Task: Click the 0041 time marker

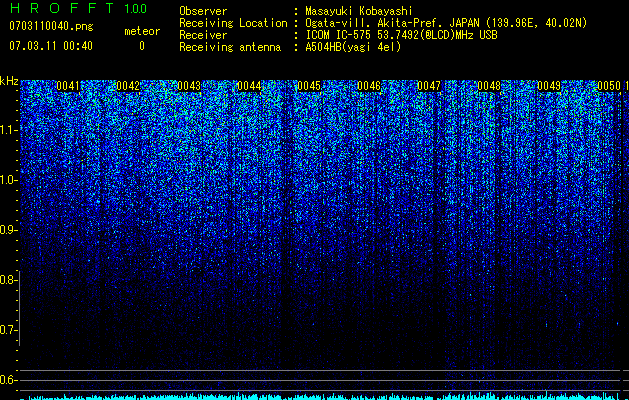Action: click(x=68, y=86)
